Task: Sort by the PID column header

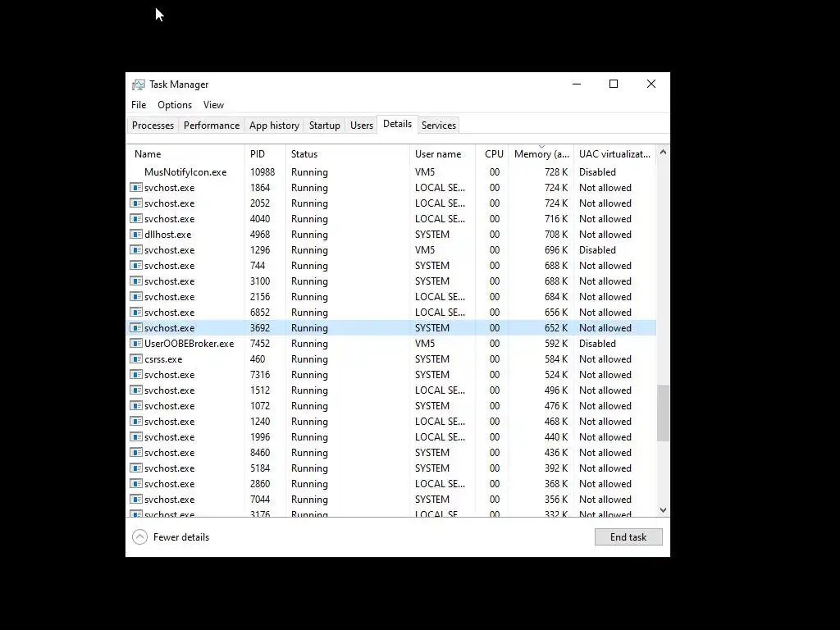Action: (x=265, y=153)
